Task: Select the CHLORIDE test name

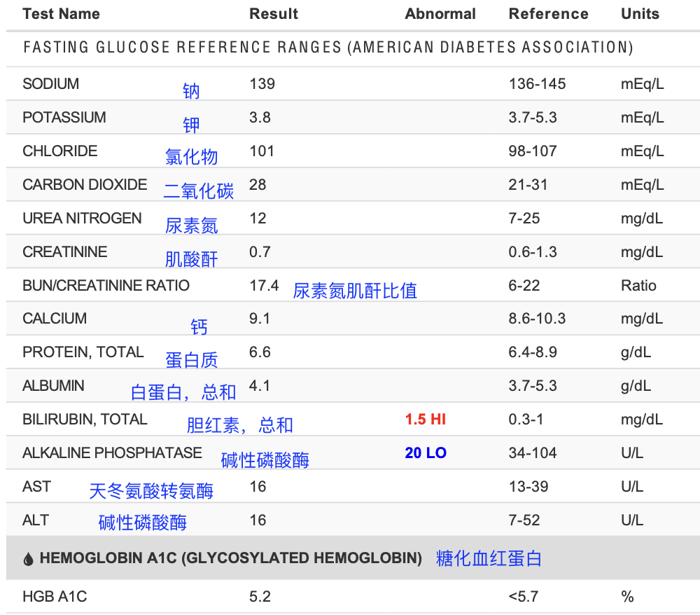Action: 59,151
